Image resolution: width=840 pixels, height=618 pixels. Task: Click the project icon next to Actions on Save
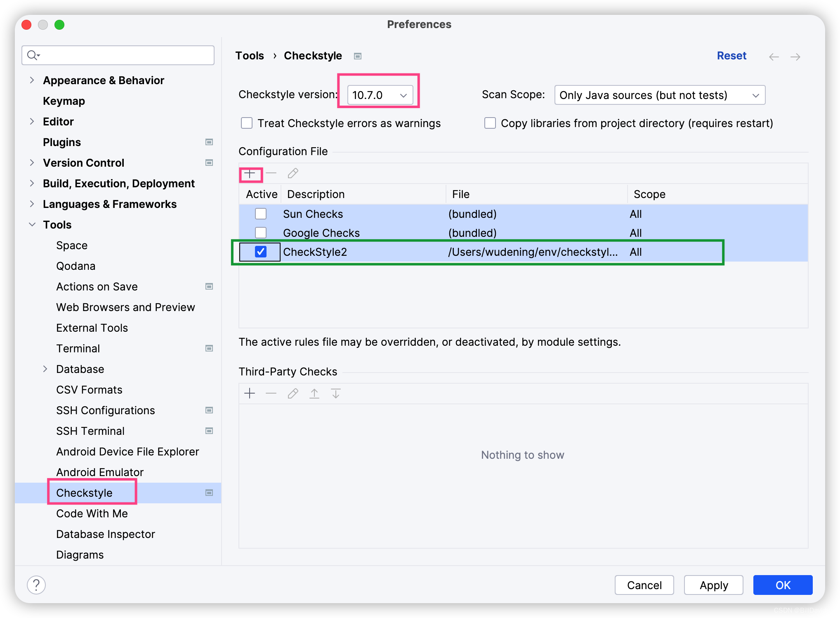point(209,287)
